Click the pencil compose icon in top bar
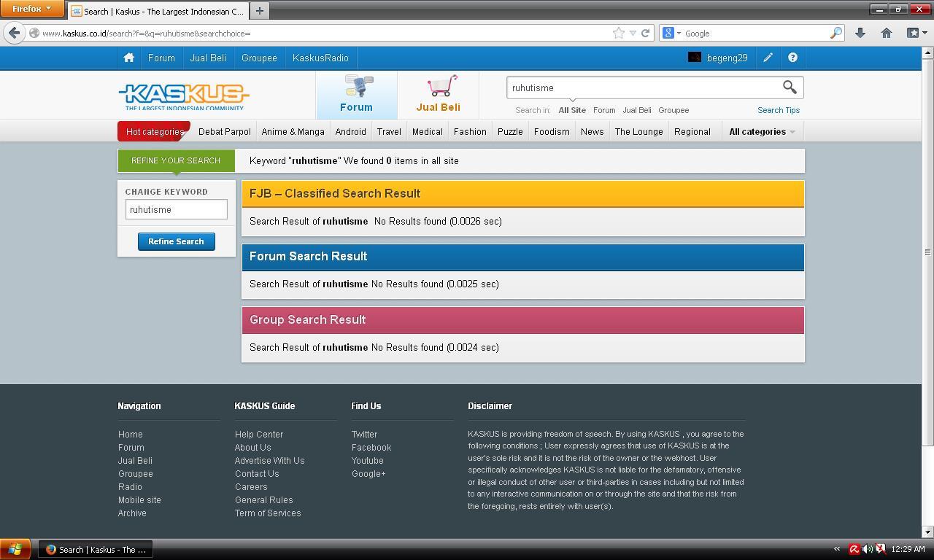This screenshot has width=934, height=560. tap(768, 58)
